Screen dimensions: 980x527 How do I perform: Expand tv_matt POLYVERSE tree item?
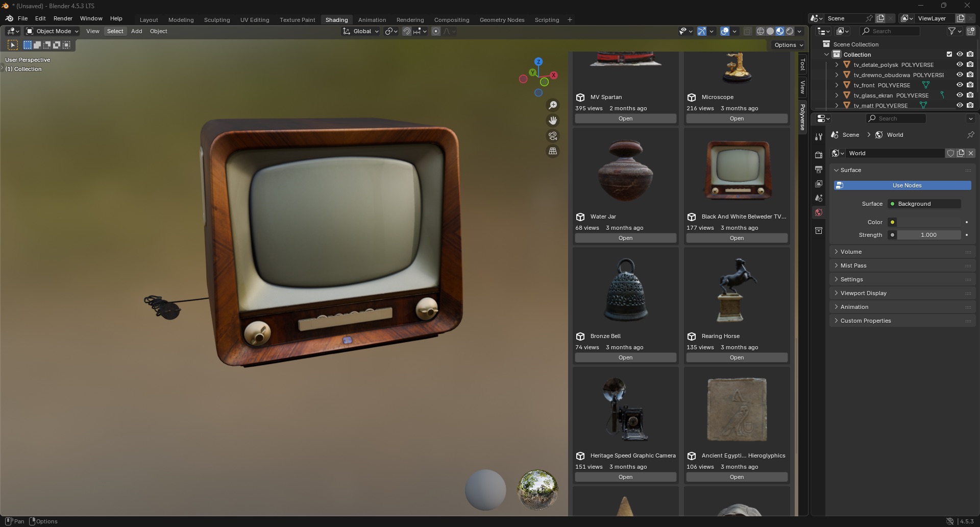click(837, 105)
